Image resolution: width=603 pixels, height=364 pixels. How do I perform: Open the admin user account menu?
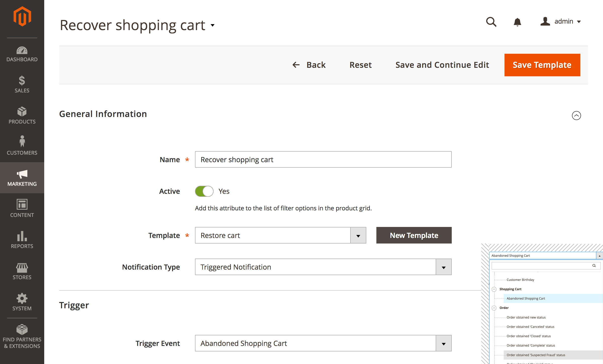(x=561, y=22)
